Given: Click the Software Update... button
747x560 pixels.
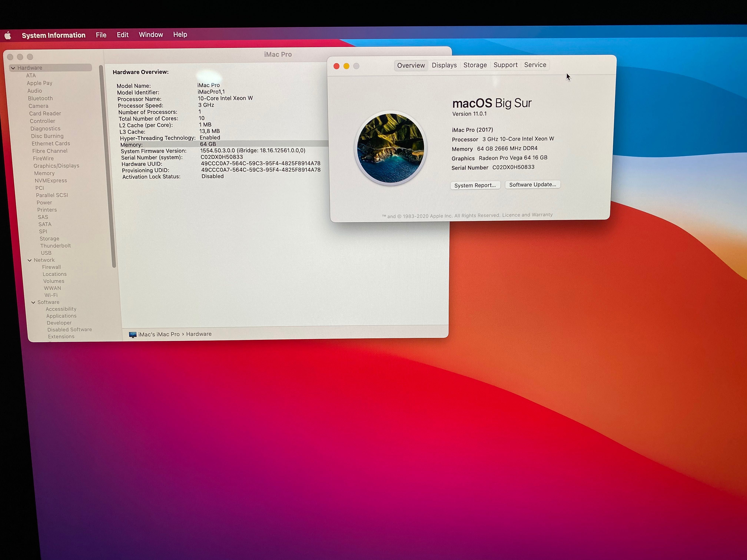Looking at the screenshot, I should (x=532, y=185).
